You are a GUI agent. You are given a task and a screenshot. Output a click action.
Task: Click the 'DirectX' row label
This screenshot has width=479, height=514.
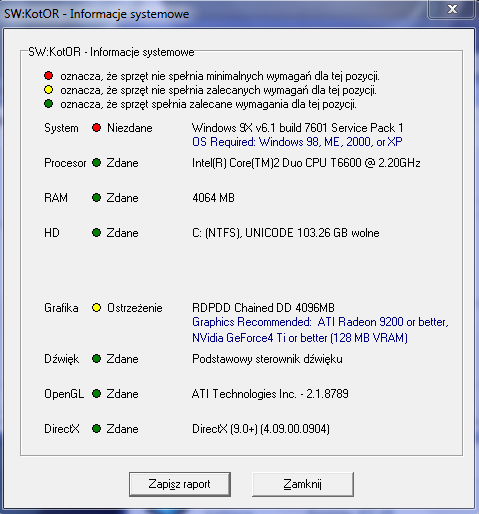[62, 429]
